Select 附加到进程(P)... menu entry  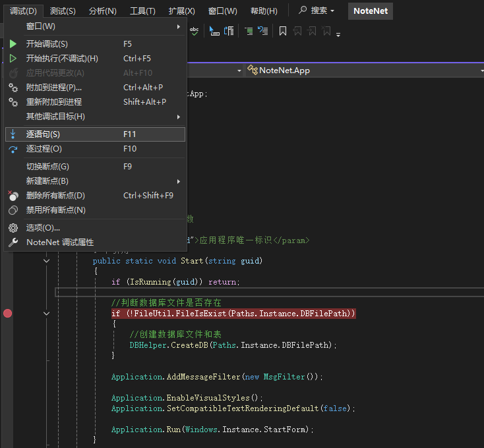click(x=54, y=88)
